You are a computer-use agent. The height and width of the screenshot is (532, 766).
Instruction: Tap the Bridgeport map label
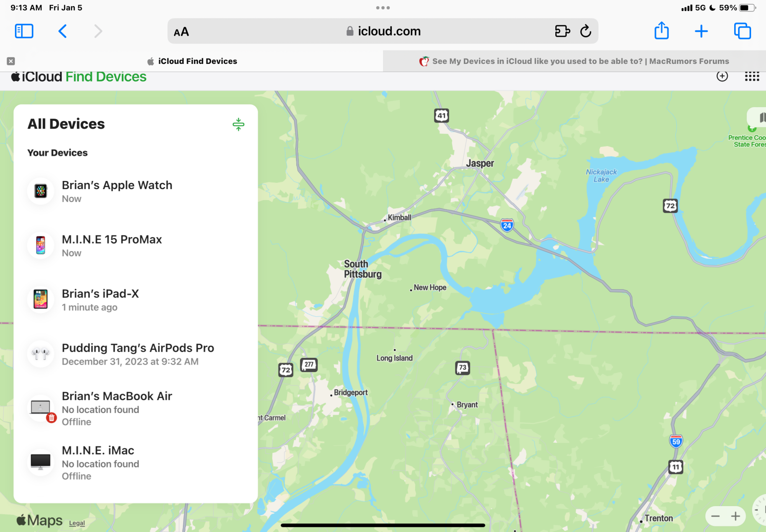[x=350, y=393]
